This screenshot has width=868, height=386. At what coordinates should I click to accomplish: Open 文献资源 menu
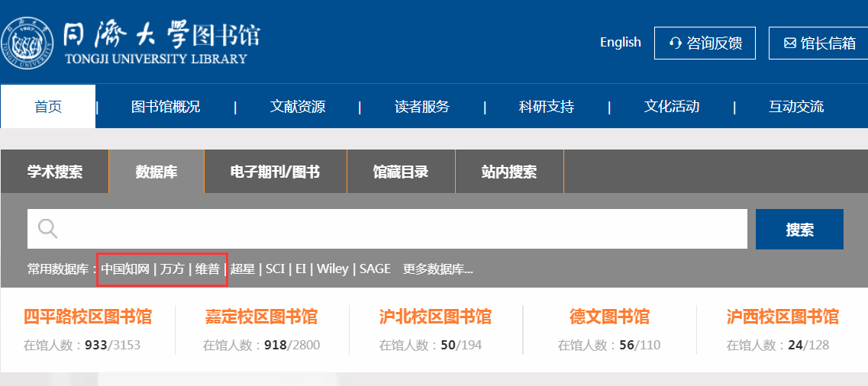click(297, 106)
